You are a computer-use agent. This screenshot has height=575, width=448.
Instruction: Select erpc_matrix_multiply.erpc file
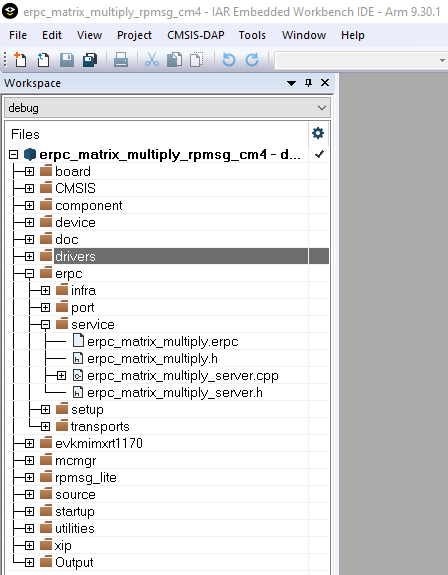tap(162, 341)
